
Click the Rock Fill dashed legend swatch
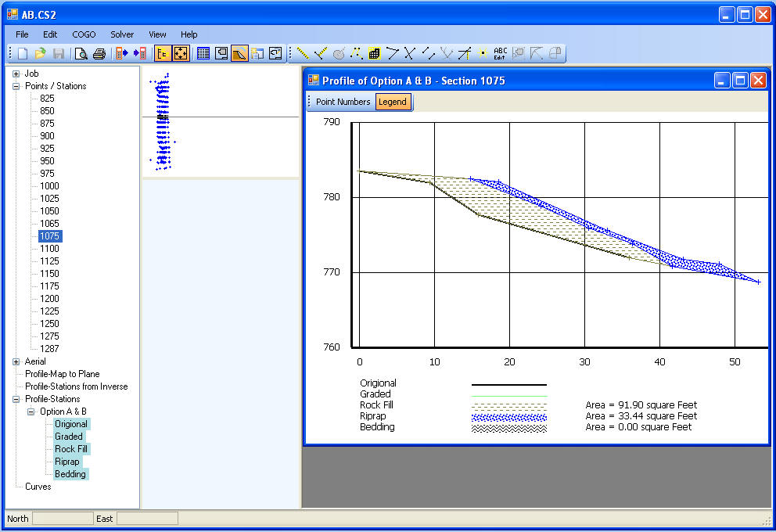click(509, 406)
